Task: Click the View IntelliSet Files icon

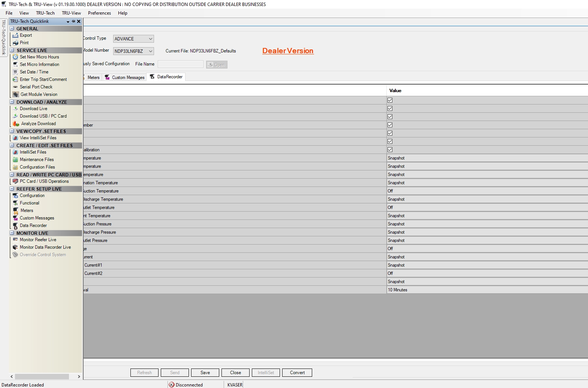Action: click(x=15, y=138)
